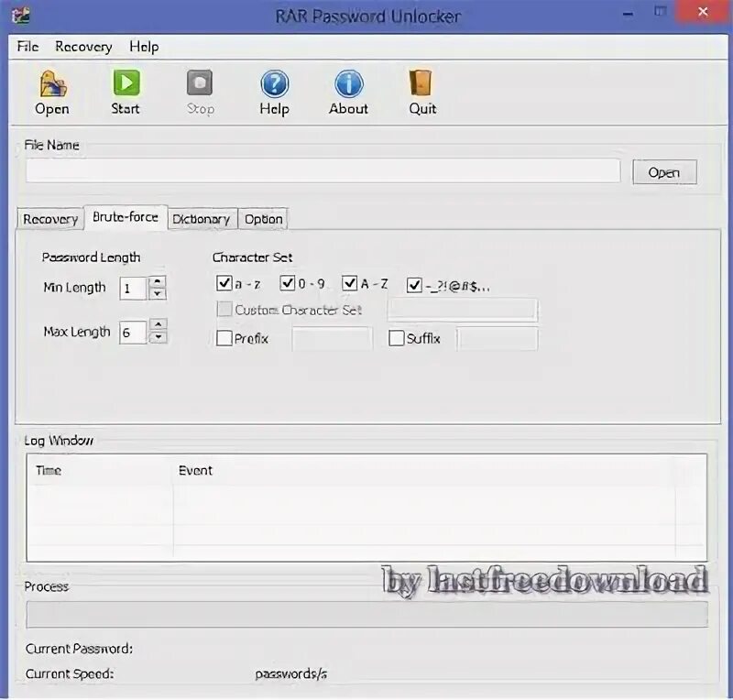Click the Current Password label
733x700 pixels.
tap(79, 649)
